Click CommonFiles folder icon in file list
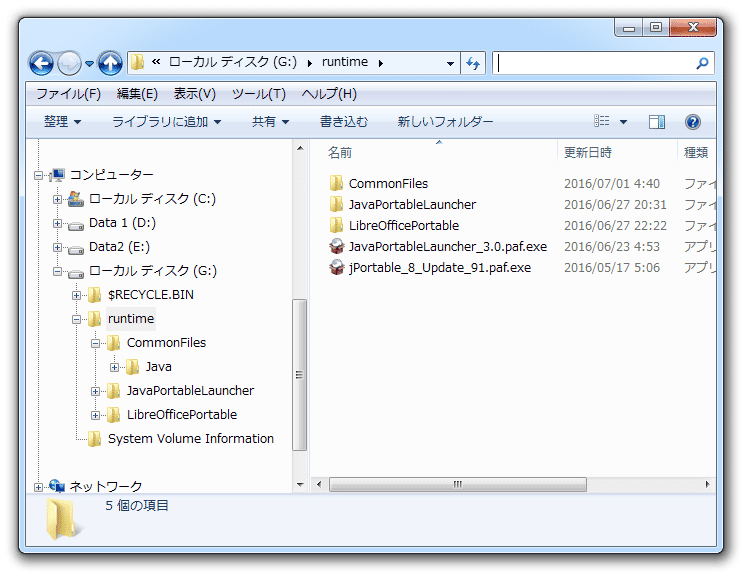Image resolution: width=746 pixels, height=576 pixels. pyautogui.click(x=336, y=183)
